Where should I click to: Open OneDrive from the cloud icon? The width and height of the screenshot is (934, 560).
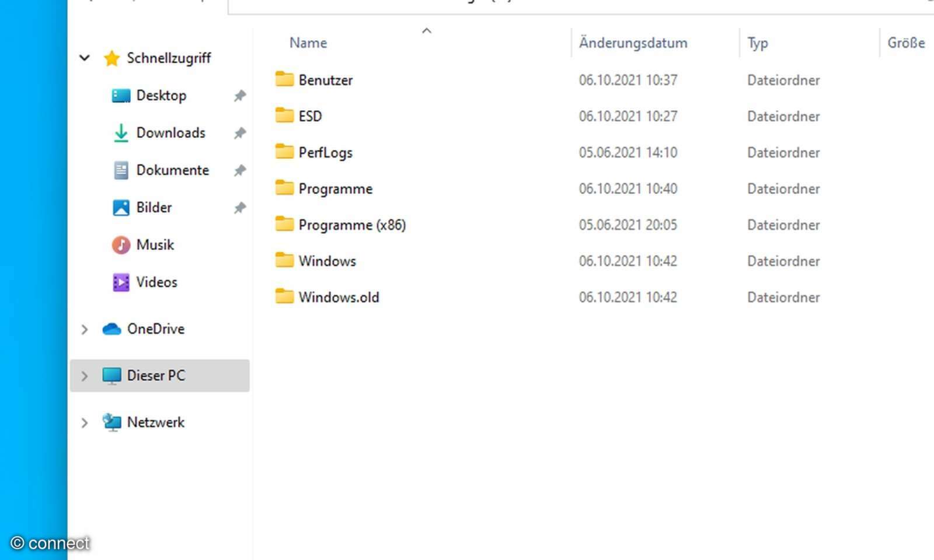(111, 328)
